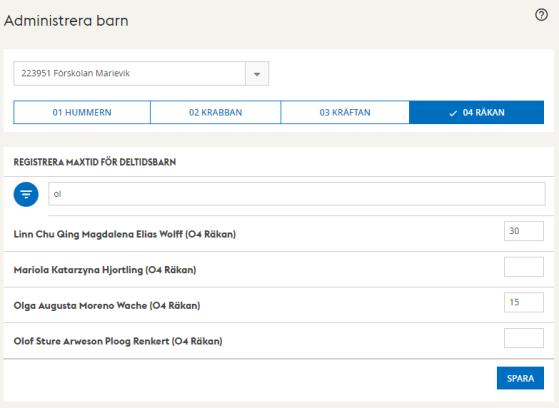Screen dimensions: 559x408
Task: Click the REGISTRERA MAXTID FÖR DELTIDSBARN heading
Action: pos(95,162)
